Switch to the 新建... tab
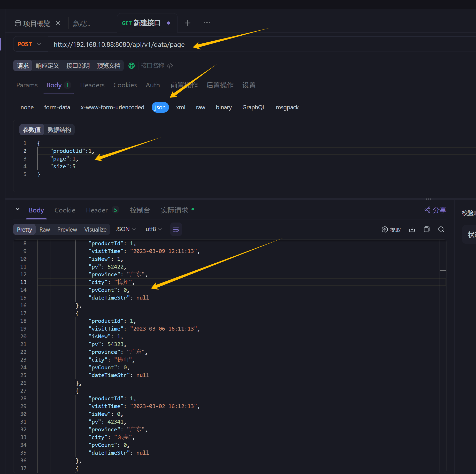 [x=82, y=24]
